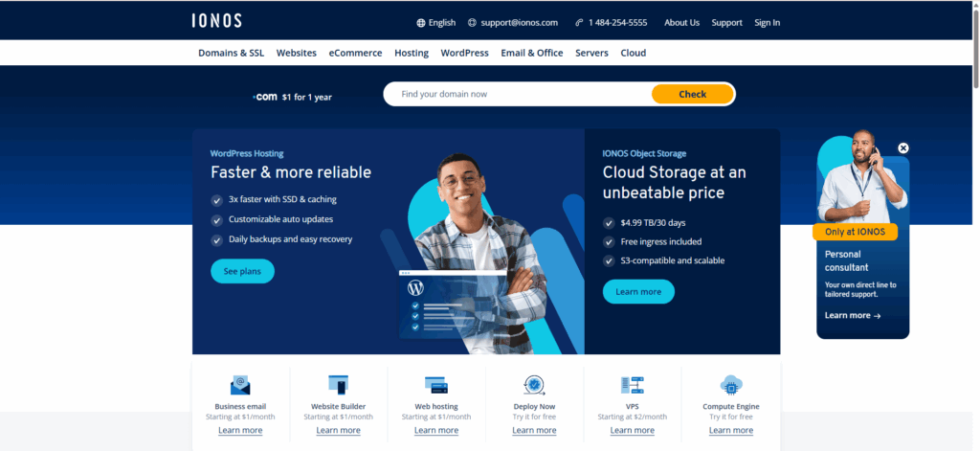Click the support@ionos.com email link
This screenshot has width=980, height=451.
519,23
